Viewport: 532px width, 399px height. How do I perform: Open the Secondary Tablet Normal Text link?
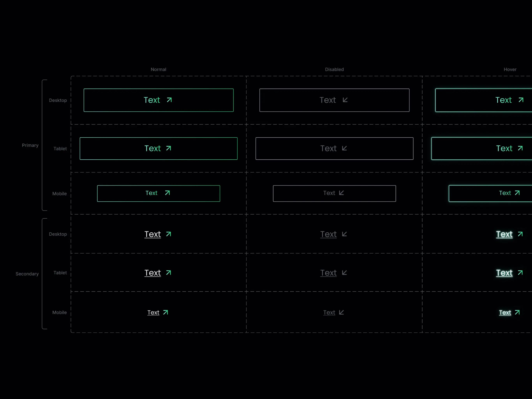(152, 273)
